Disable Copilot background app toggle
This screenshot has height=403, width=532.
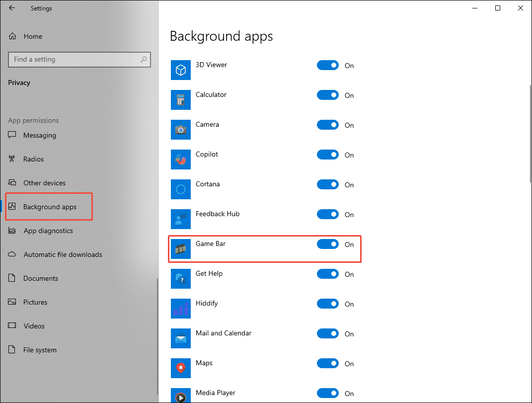coord(328,155)
